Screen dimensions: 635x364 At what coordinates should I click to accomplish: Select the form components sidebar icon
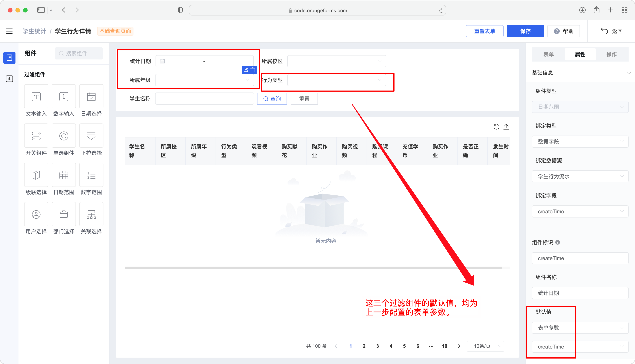[9, 58]
